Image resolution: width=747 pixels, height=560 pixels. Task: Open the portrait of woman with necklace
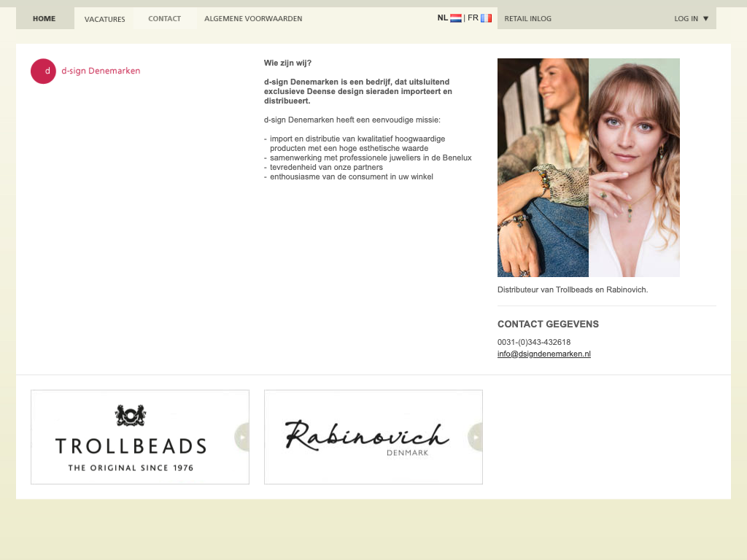coord(634,168)
